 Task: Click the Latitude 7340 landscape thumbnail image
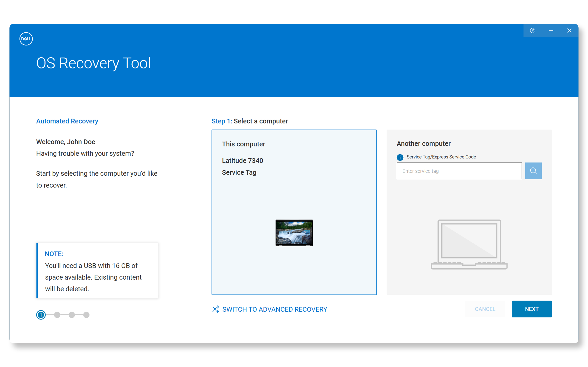pos(293,233)
